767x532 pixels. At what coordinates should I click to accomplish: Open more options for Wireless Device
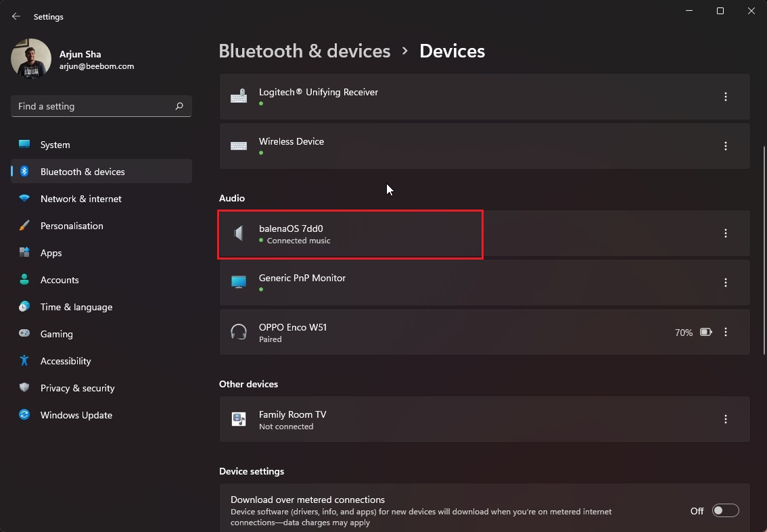(726, 146)
